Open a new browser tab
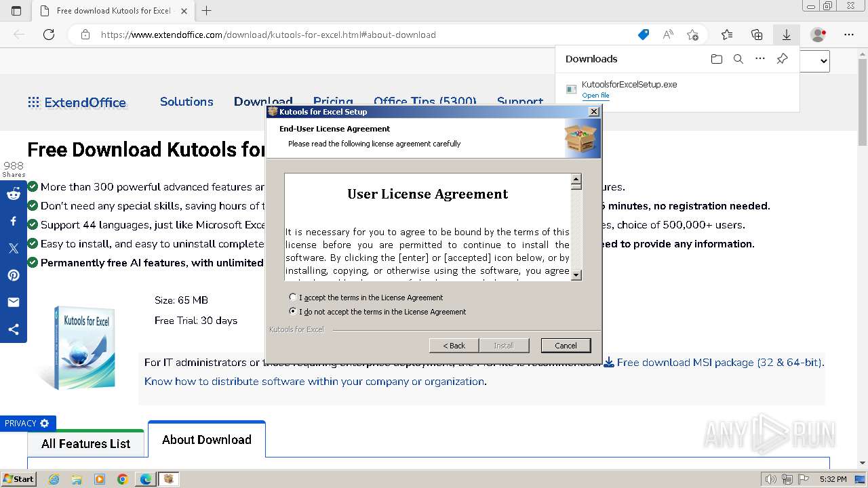The width and height of the screenshot is (868, 488). point(207,11)
